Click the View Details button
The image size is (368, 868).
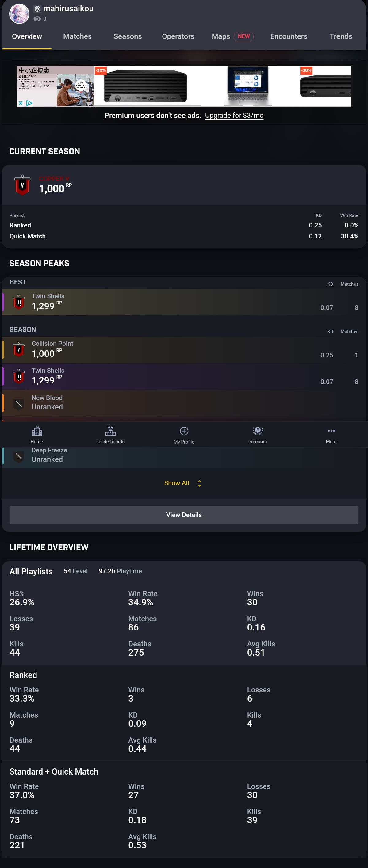click(184, 515)
